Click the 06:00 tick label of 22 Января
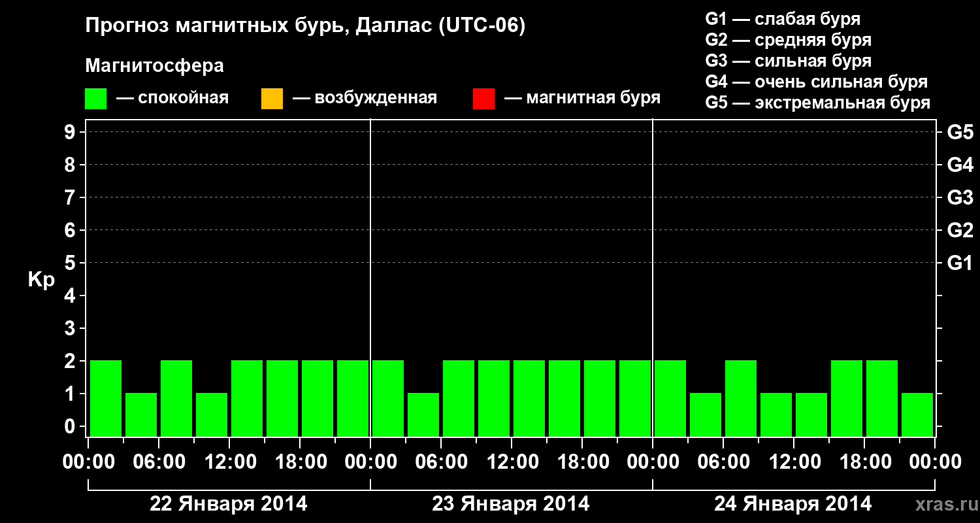 (159, 462)
